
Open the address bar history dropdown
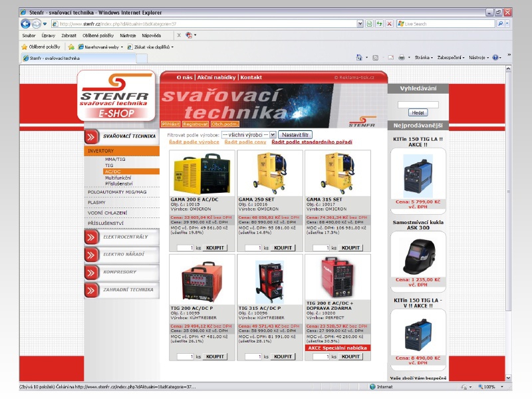click(x=360, y=24)
